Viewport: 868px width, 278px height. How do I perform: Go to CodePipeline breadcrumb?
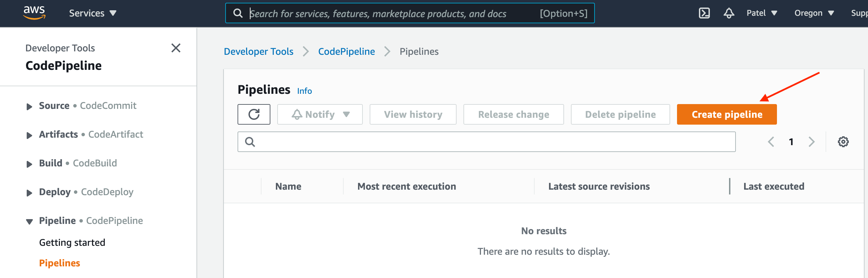tap(346, 51)
